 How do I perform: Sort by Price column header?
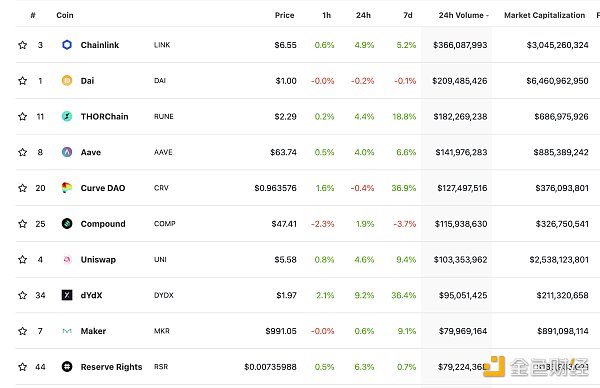pos(284,15)
